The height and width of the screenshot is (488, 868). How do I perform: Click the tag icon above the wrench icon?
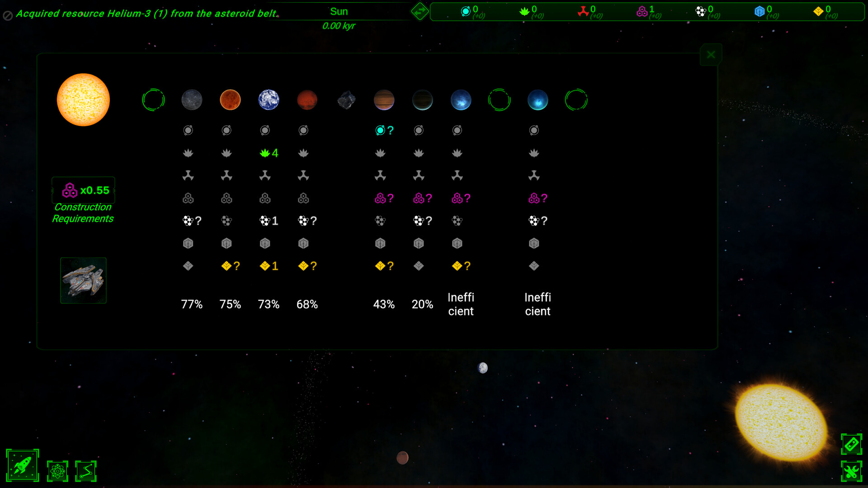[x=852, y=444]
